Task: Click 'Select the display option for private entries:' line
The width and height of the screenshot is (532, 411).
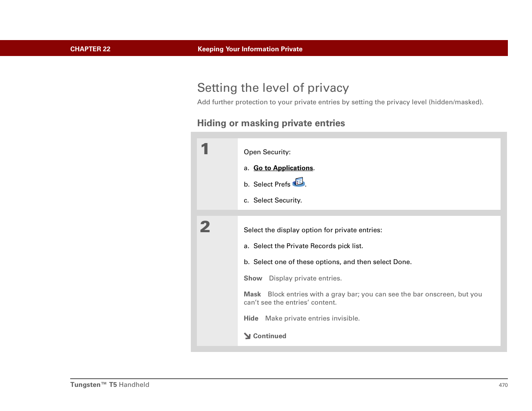Action: click(313, 230)
